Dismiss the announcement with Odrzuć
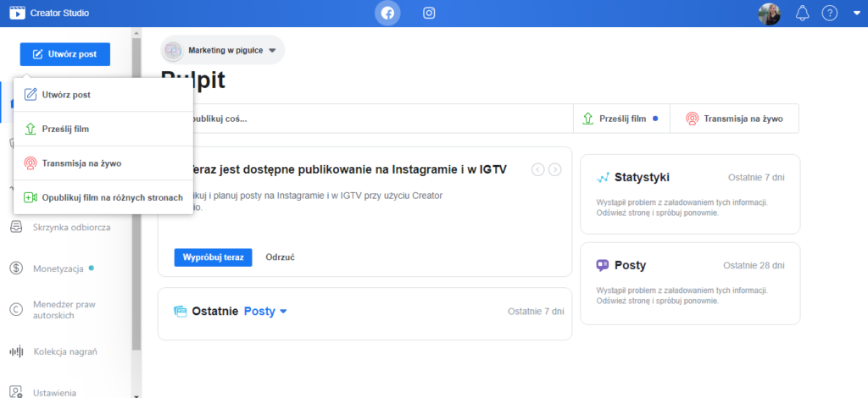 [280, 257]
